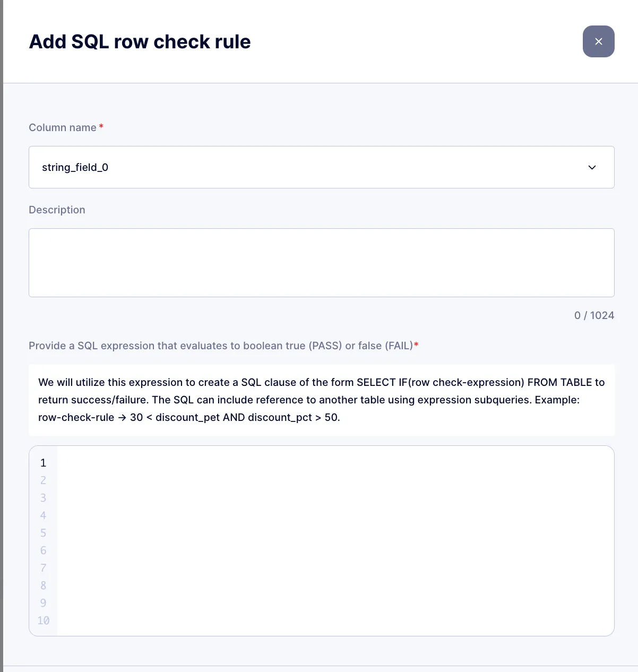Click the chevron on the Column name selector

point(592,167)
